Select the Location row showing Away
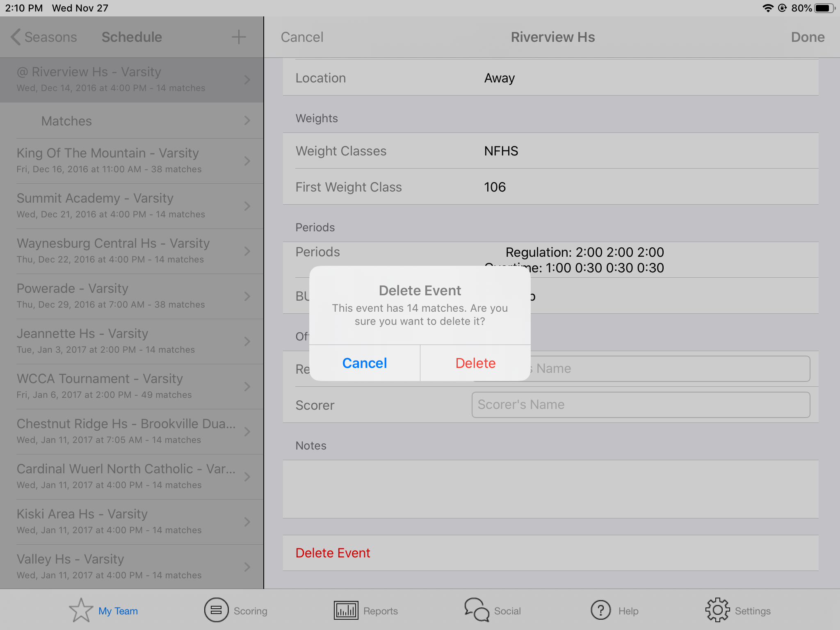 [550, 78]
